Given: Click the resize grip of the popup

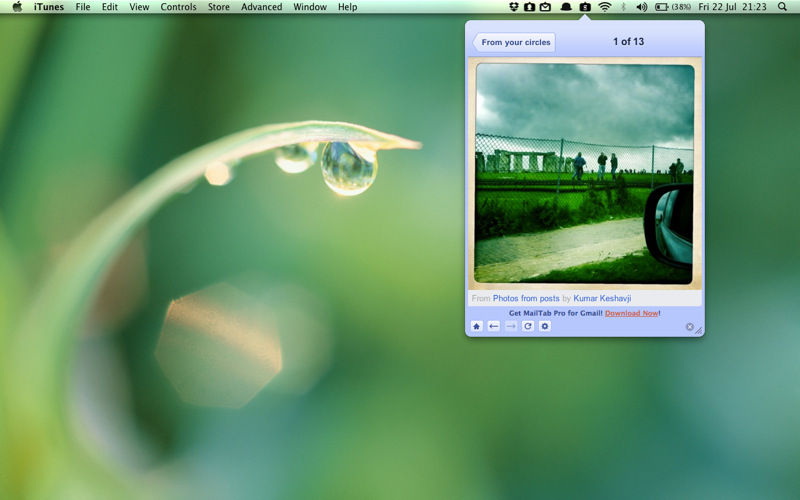Looking at the screenshot, I should (699, 331).
